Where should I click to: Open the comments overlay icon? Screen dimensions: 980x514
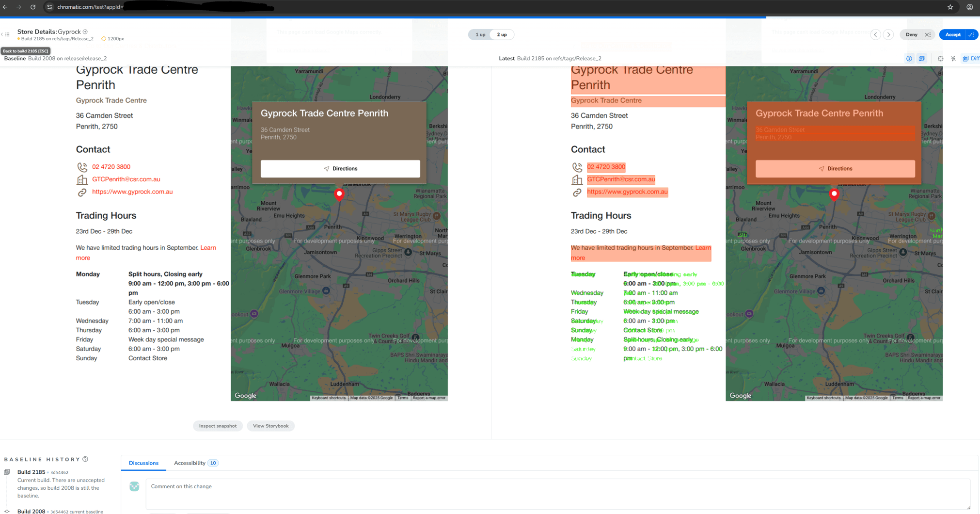[x=921, y=58]
